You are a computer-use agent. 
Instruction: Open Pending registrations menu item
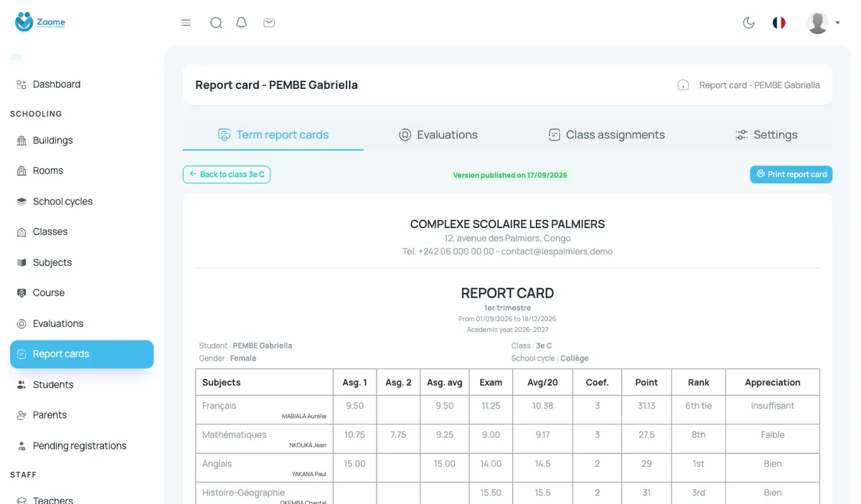click(x=82, y=446)
